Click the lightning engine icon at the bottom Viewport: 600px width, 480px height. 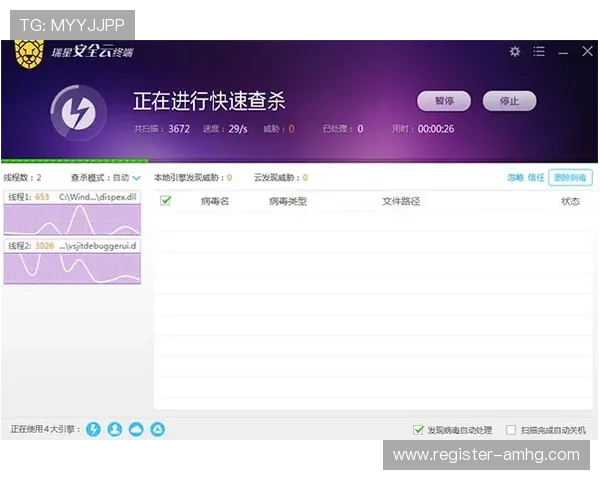click(x=93, y=429)
